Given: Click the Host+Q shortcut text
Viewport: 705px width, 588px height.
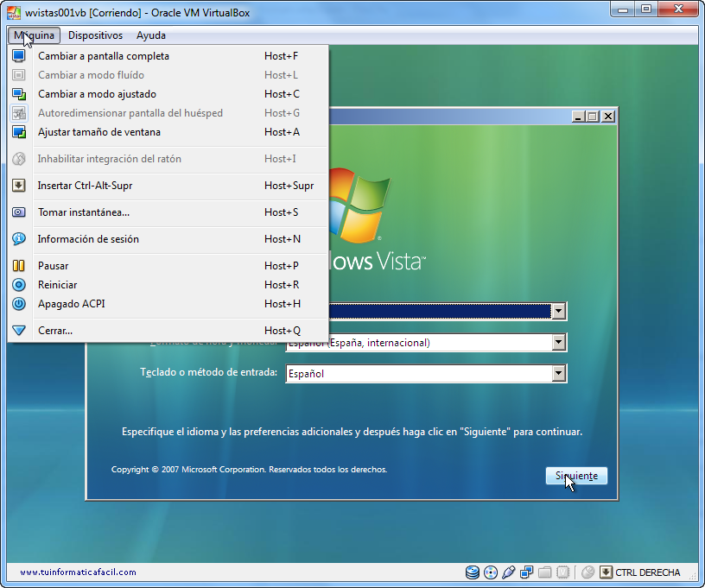Looking at the screenshot, I should (x=283, y=331).
